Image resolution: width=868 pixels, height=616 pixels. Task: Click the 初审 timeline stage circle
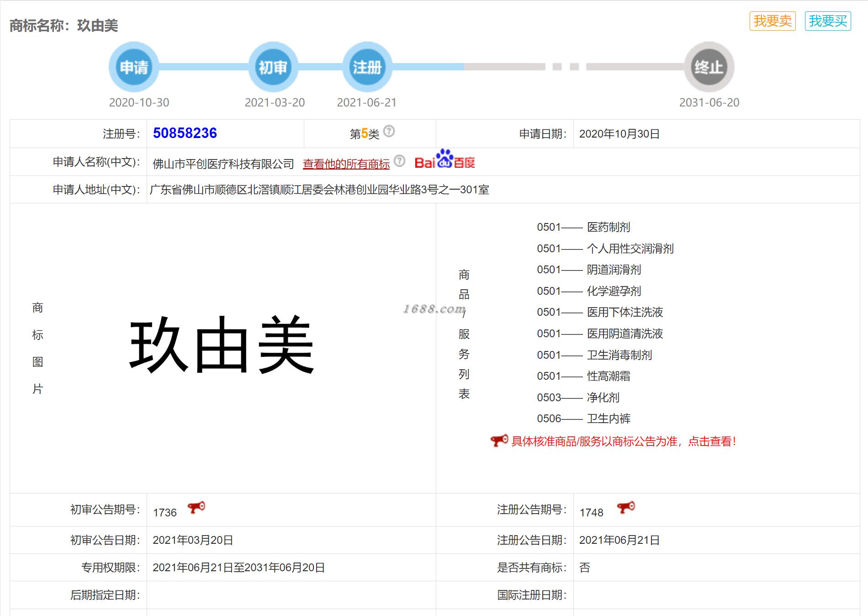point(273,67)
